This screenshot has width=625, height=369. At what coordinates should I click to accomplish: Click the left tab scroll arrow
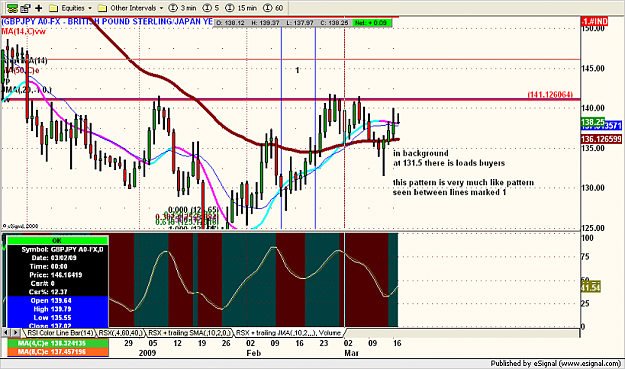(x=6, y=332)
